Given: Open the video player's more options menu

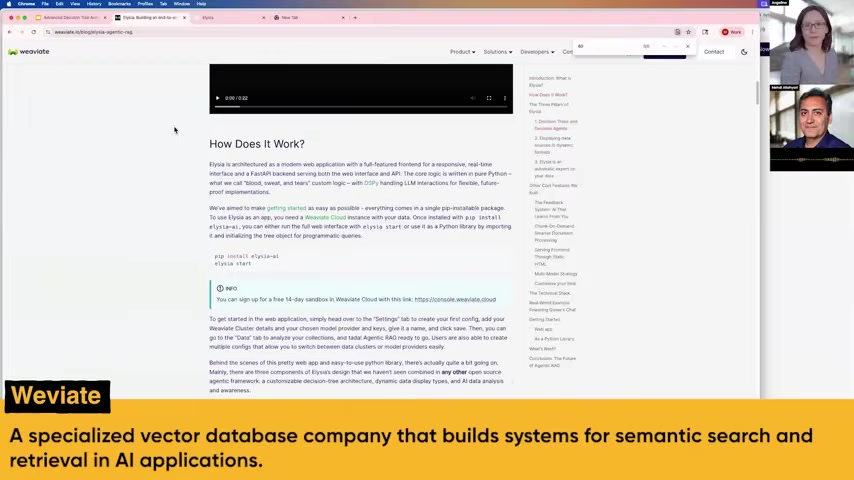Looking at the screenshot, I should coord(504,98).
